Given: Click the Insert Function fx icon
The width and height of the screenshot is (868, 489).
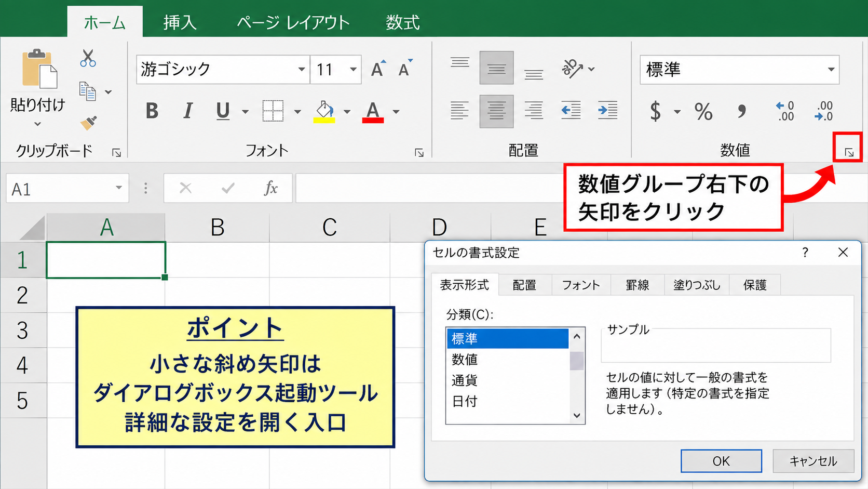Looking at the screenshot, I should pyautogui.click(x=271, y=188).
